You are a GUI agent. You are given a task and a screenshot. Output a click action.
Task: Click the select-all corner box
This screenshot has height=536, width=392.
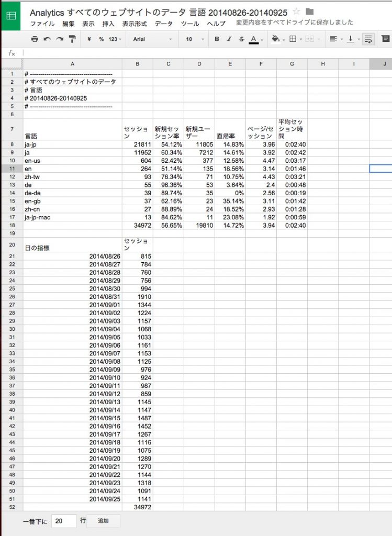(12, 64)
